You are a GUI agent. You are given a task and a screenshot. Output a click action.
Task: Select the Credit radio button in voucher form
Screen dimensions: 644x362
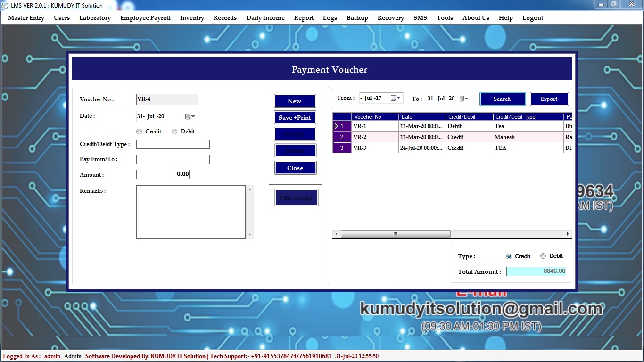139,132
